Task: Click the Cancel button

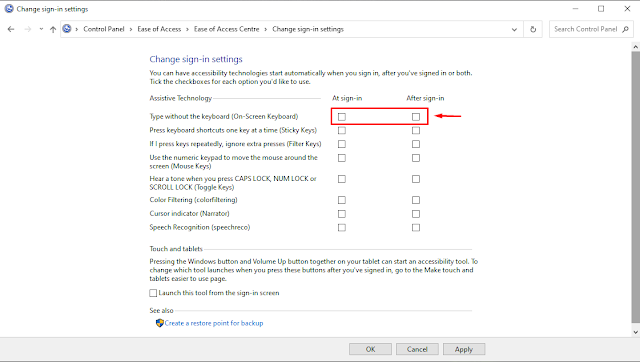Action: click(417, 349)
